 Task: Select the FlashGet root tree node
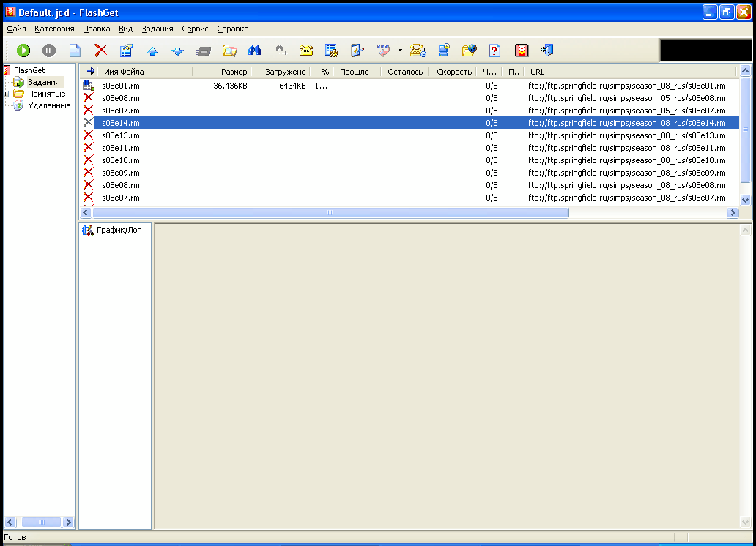(29, 70)
